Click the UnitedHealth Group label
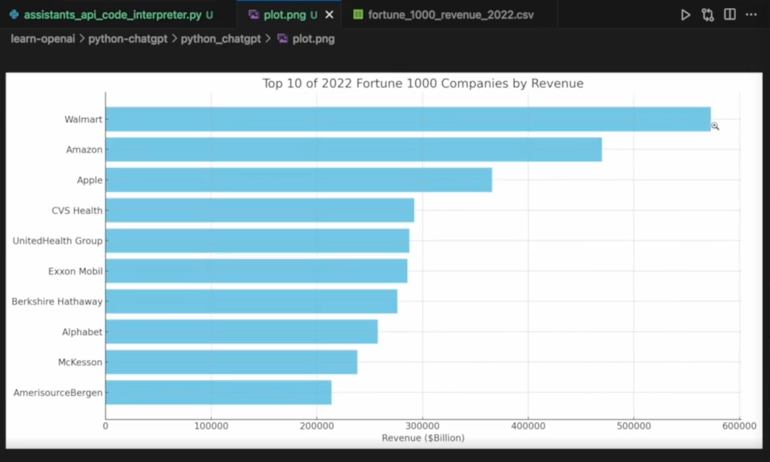Viewport: 770px width, 462px height. tap(57, 241)
